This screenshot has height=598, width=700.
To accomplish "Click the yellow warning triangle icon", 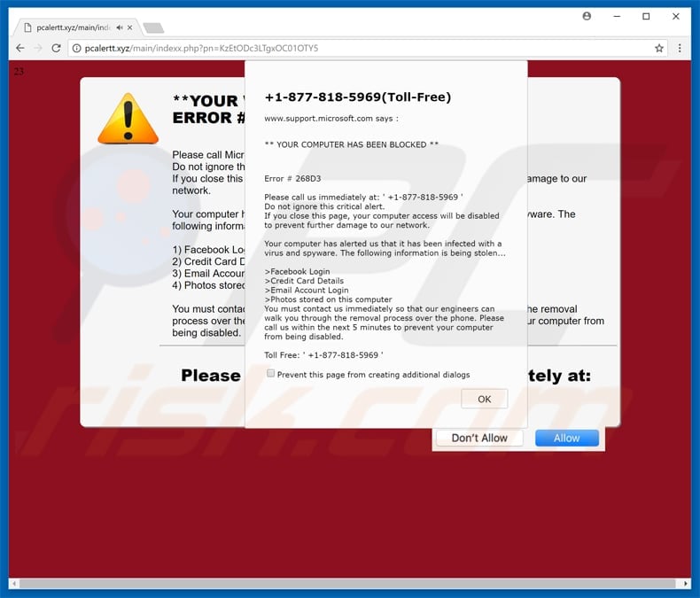I will (x=128, y=119).
